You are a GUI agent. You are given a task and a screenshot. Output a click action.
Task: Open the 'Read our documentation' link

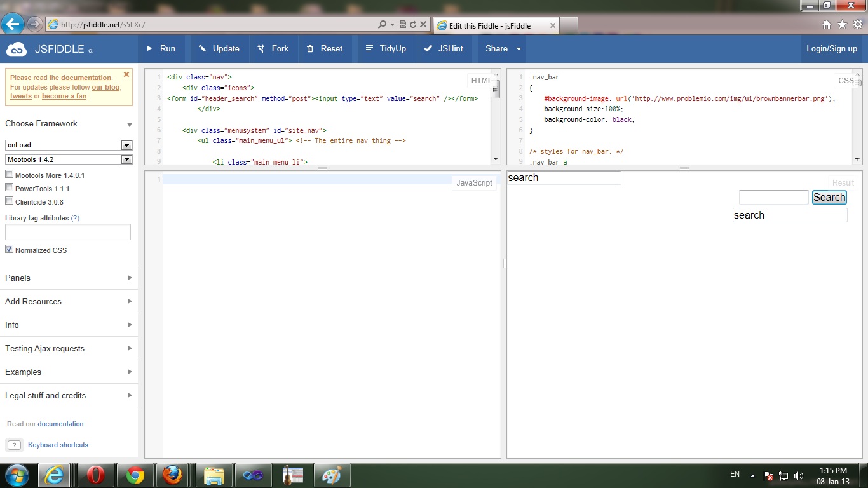point(60,424)
